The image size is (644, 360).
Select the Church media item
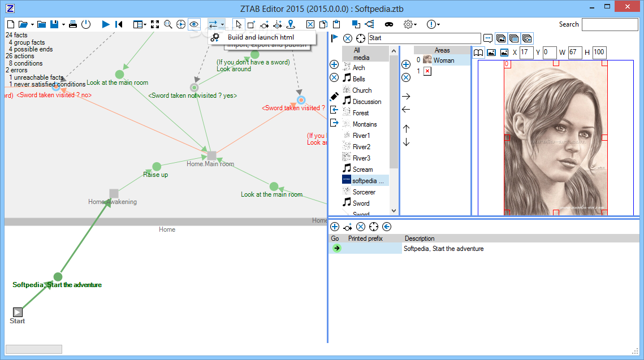(365, 90)
